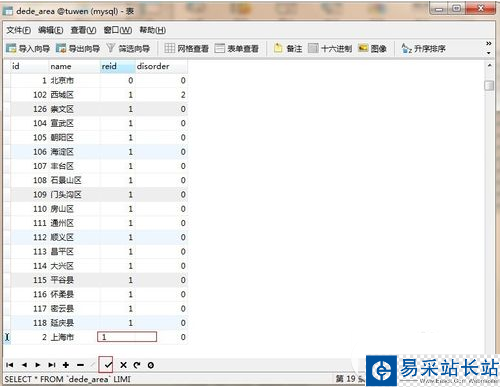Click the id cell 118
The image size is (500, 387).
tap(29, 323)
